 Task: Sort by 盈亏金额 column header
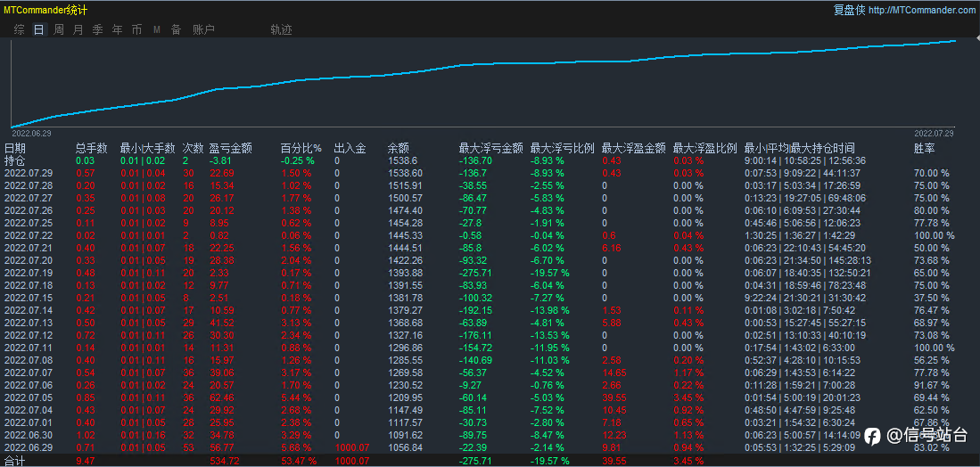click(231, 149)
